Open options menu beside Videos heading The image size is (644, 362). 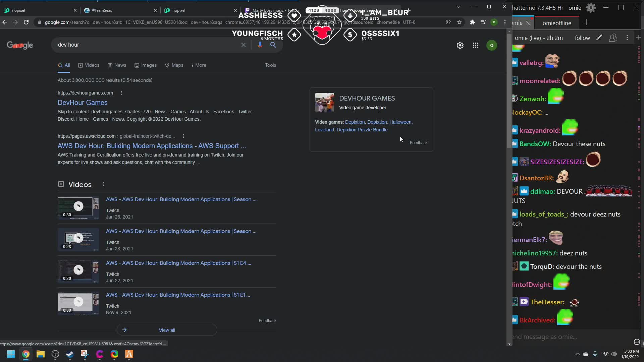click(x=103, y=184)
